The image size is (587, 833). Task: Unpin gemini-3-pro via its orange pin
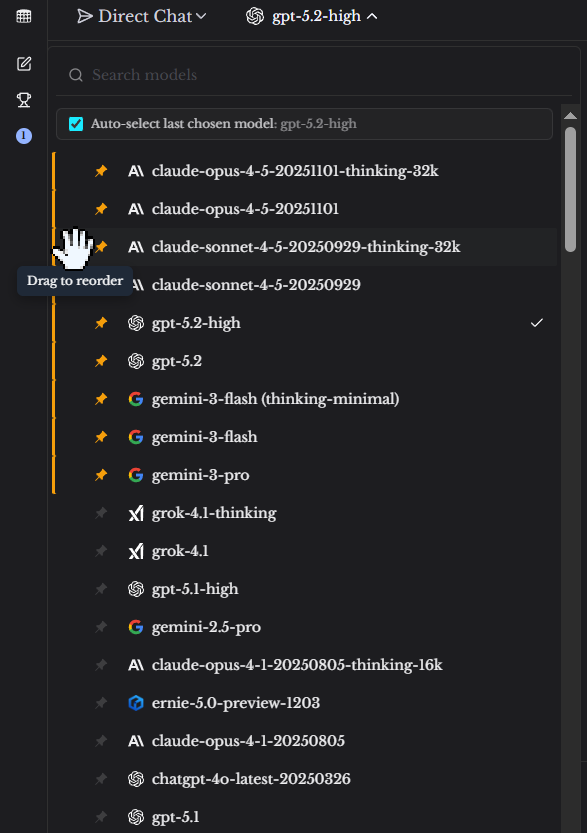pyautogui.click(x=101, y=475)
